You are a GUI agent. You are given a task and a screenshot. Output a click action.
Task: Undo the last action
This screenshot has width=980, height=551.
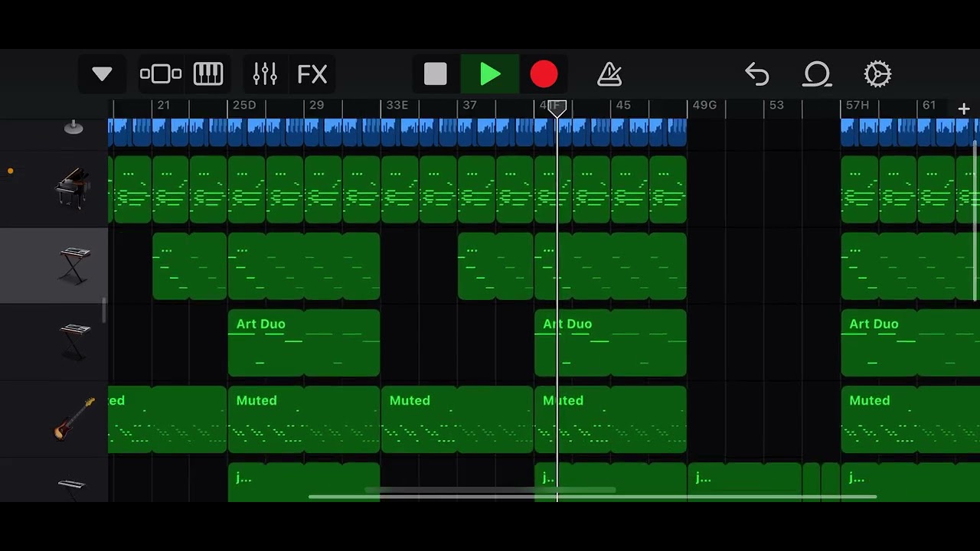click(x=756, y=74)
